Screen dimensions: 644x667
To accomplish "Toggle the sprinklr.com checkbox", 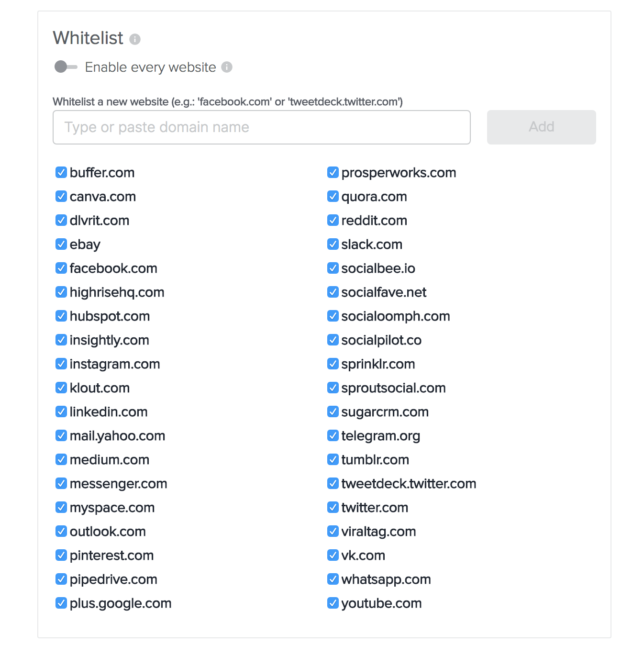I will click(x=333, y=364).
